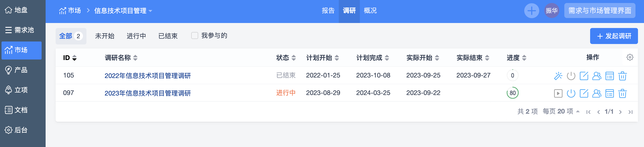Switch to the 报告 tab

point(328,11)
